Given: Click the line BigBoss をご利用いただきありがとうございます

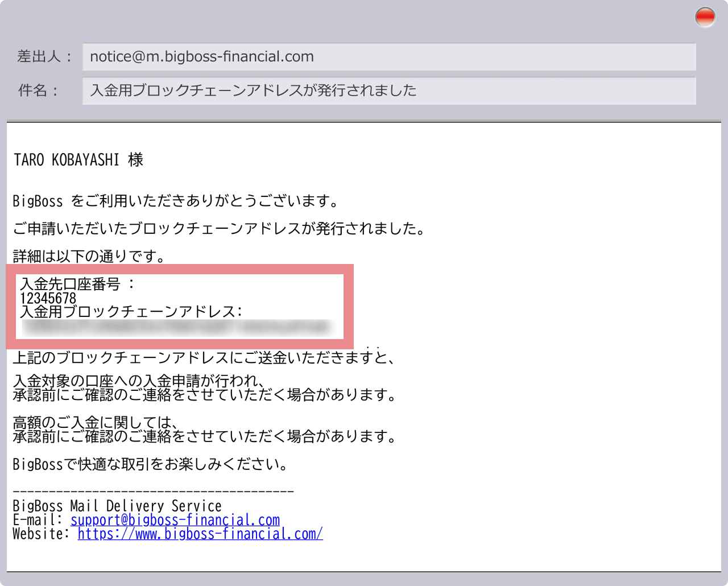Looking at the screenshot, I should 176,201.
